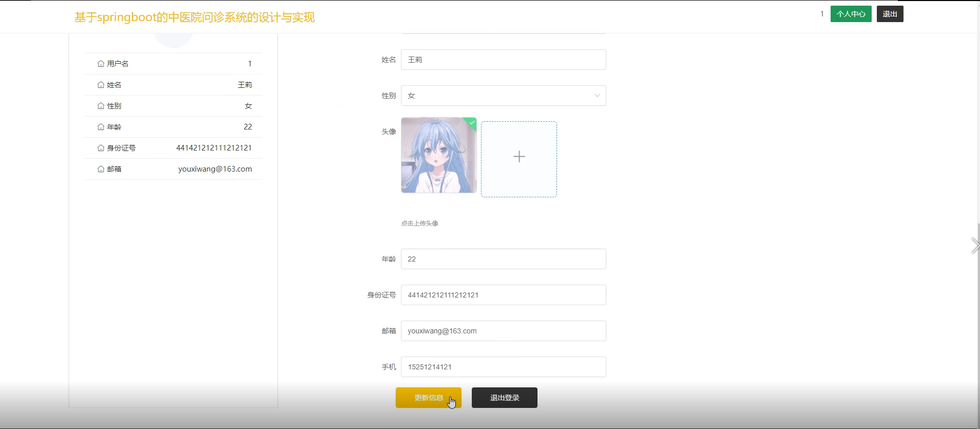Click into the 身份证号 input field
This screenshot has height=429, width=980.
coord(504,295)
